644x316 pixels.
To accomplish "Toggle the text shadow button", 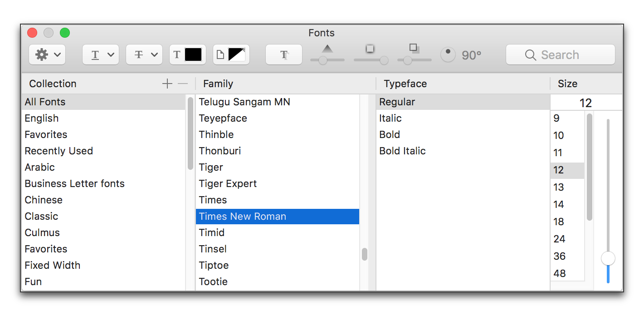I will (x=284, y=55).
